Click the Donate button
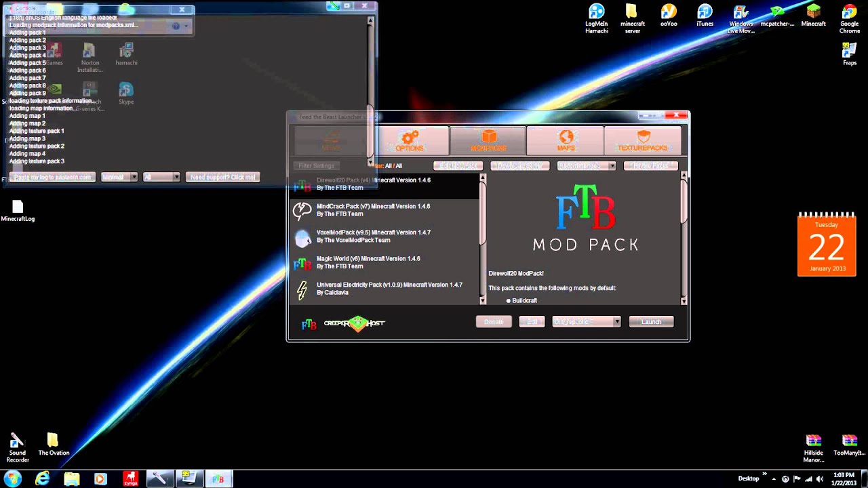This screenshot has width=868, height=488. point(494,322)
